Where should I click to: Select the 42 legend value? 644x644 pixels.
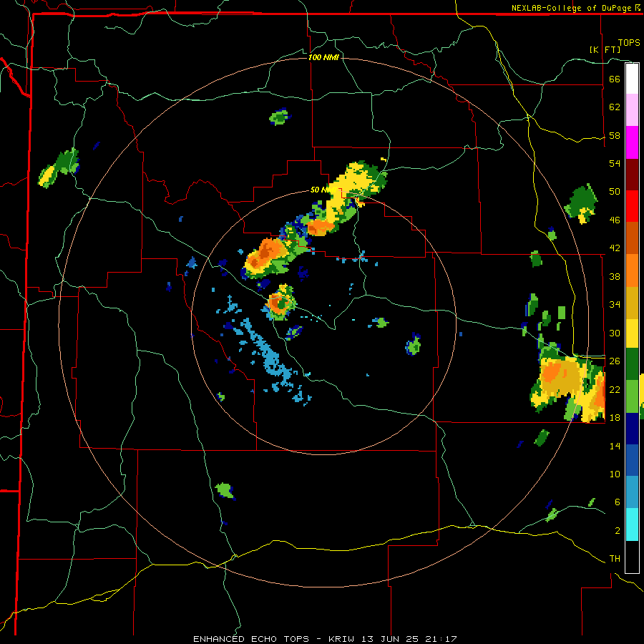tap(615, 248)
